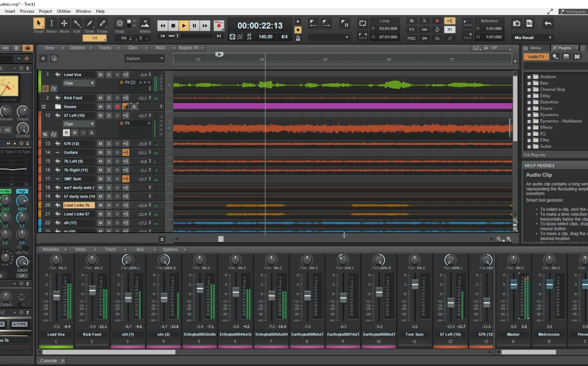
Task: Click the add track plus icon
Action: pyautogui.click(x=43, y=58)
